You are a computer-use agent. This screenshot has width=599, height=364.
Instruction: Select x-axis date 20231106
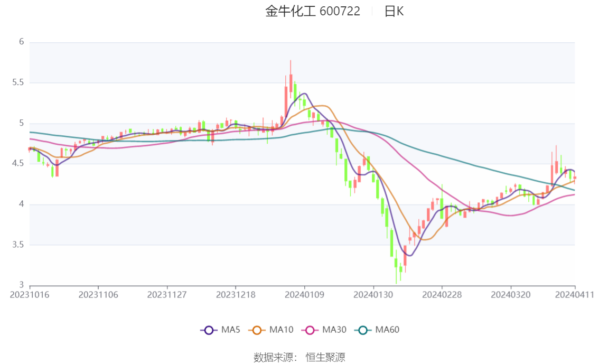coord(98,295)
